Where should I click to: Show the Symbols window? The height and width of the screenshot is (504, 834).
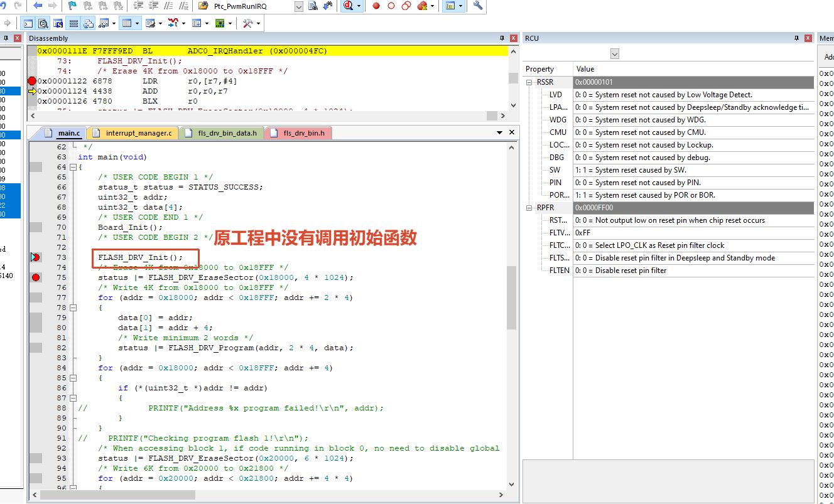point(58,23)
